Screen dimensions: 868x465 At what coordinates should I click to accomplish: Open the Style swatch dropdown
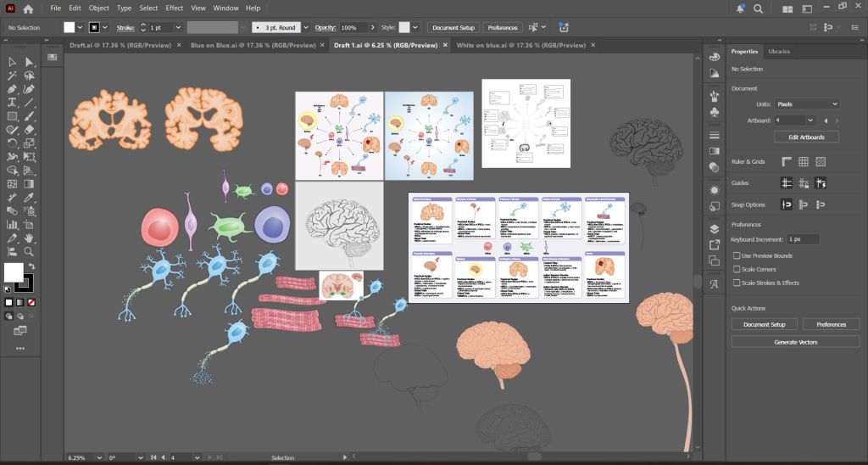[x=415, y=28]
